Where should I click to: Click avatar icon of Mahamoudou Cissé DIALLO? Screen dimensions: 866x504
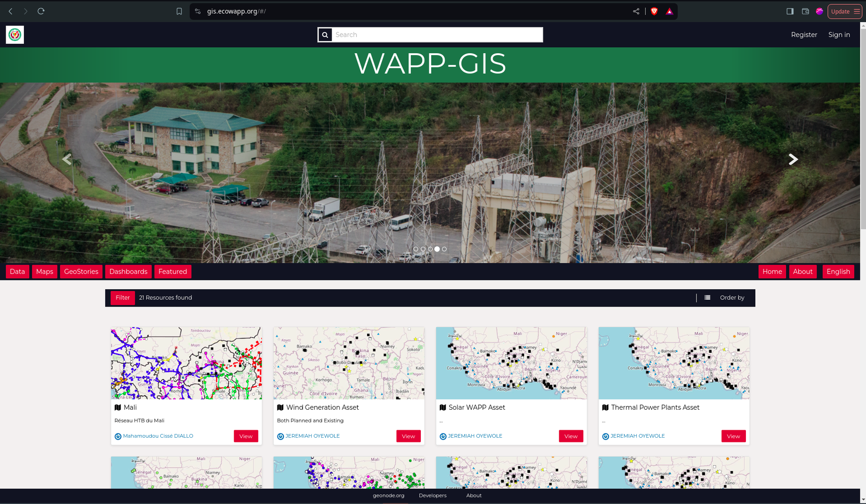(x=118, y=436)
